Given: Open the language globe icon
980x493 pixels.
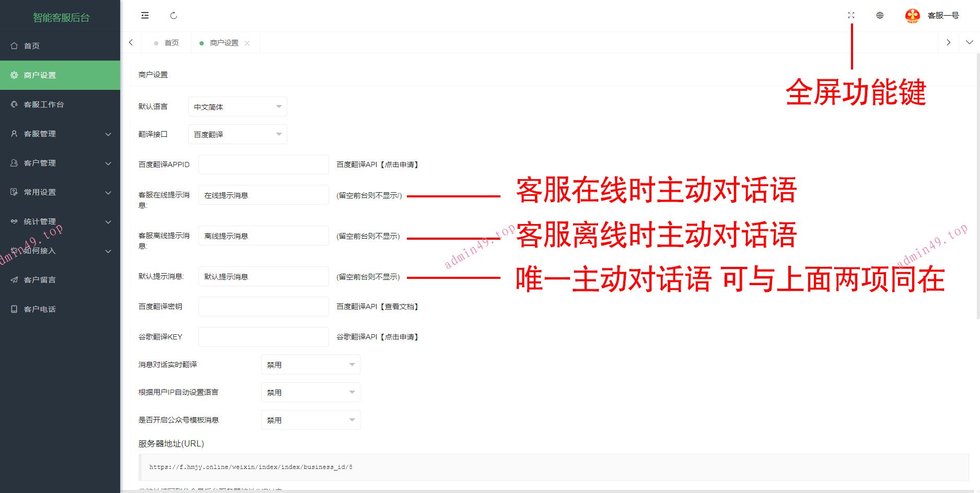Looking at the screenshot, I should tap(880, 16).
